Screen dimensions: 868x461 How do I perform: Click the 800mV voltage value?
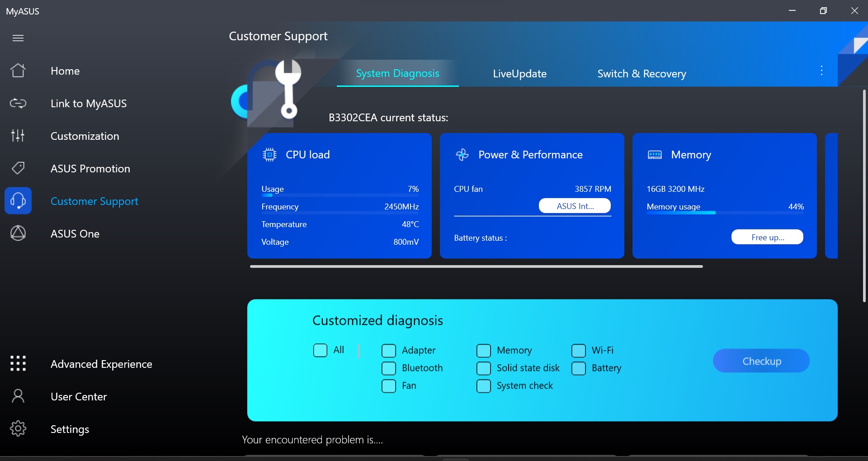click(x=406, y=242)
